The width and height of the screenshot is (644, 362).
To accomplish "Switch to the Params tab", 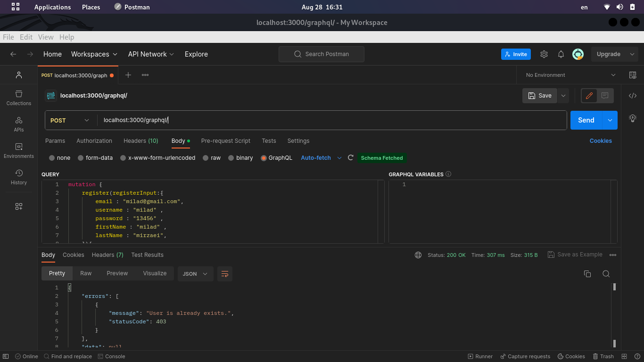I will 55,141.
